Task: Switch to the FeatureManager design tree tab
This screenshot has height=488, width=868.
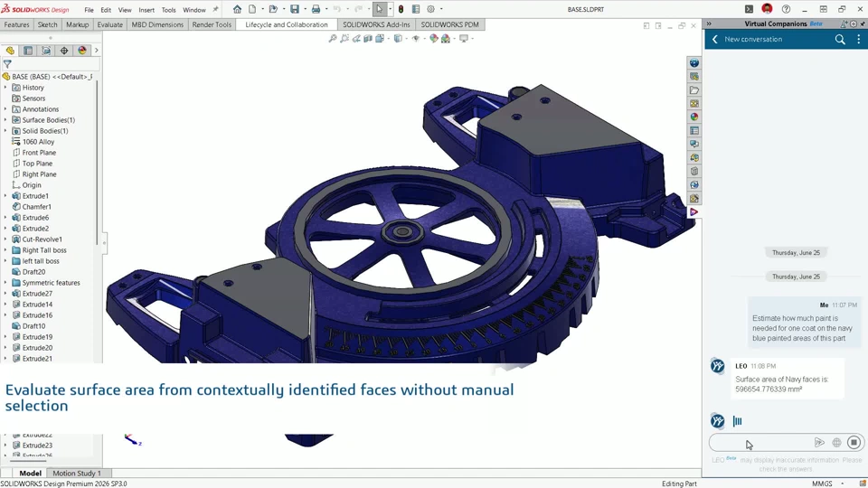Action: (x=10, y=51)
